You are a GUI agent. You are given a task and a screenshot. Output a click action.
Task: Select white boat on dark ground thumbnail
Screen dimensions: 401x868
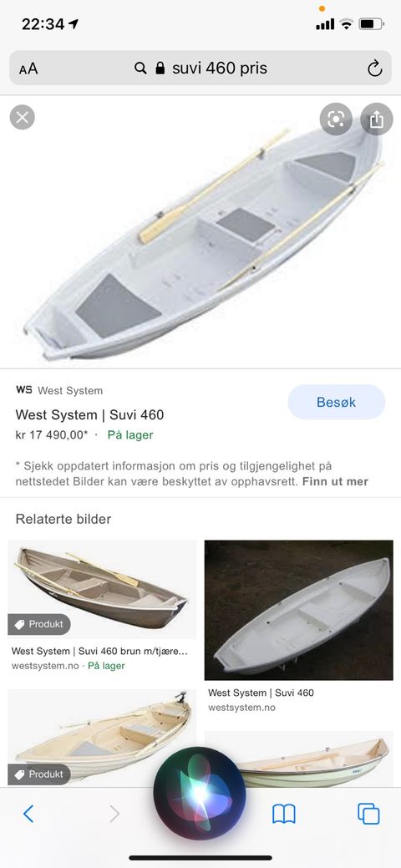pos(298,610)
